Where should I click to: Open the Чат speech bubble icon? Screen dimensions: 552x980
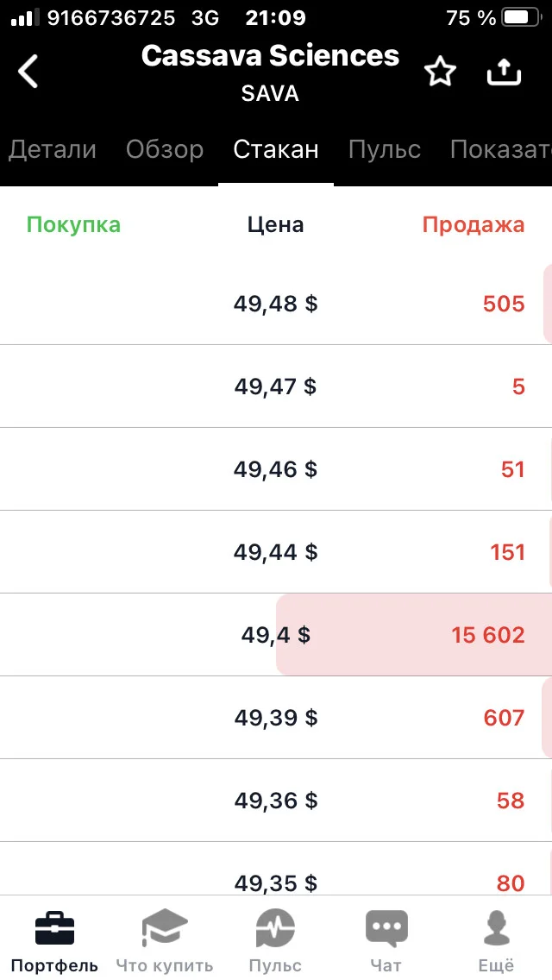[x=386, y=928]
